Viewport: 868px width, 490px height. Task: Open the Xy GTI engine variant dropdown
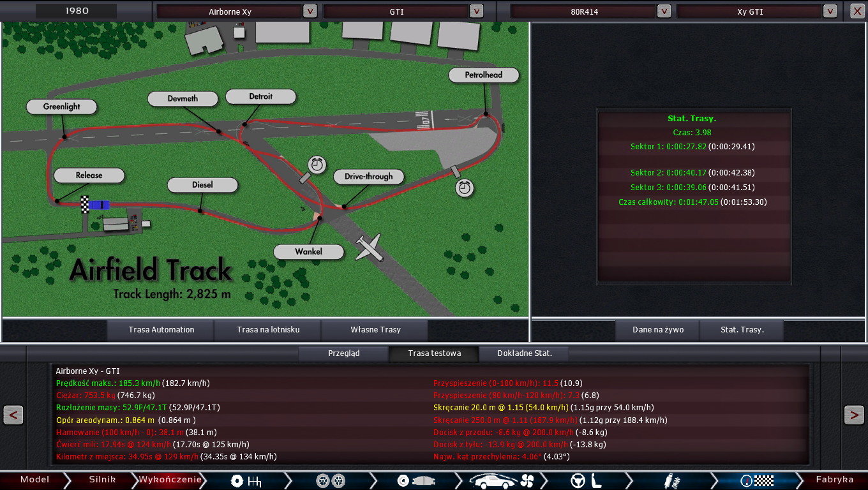[830, 11]
